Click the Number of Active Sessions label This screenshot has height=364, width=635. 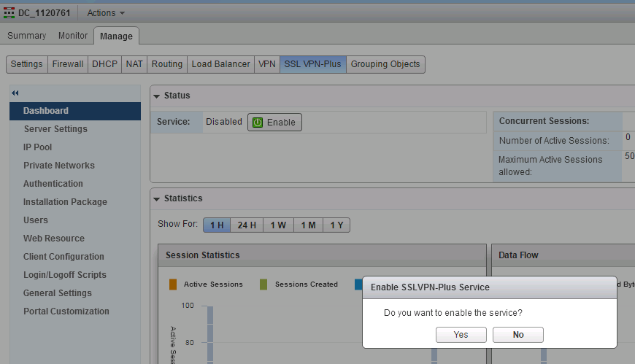[x=554, y=141]
